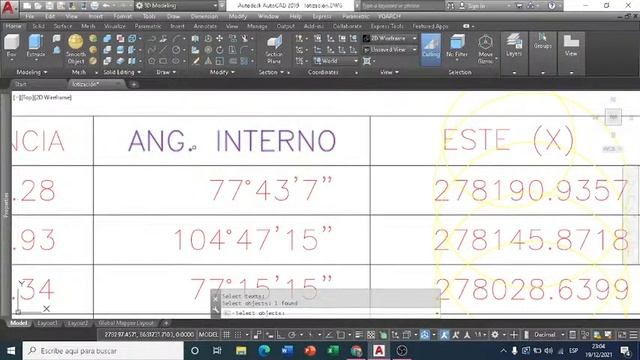The image size is (640, 360).
Task: Open the Unsaved View dropdown
Action: (391, 50)
